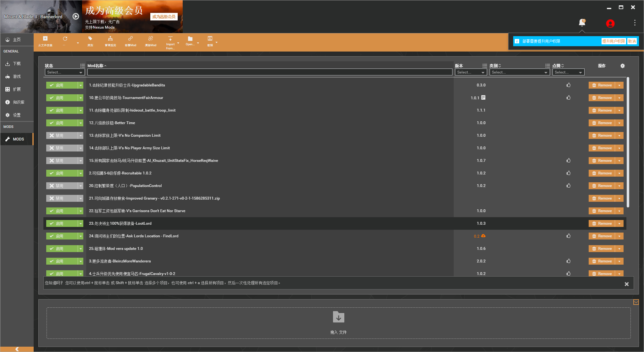The height and width of the screenshot is (352, 644).
Task: Disable the FindLord mod
Action: coord(62,236)
